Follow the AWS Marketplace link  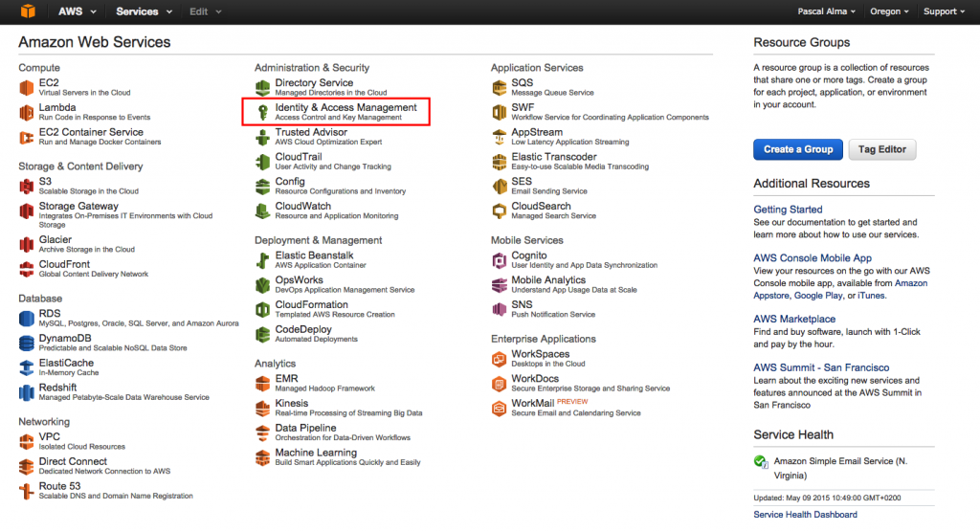point(793,319)
